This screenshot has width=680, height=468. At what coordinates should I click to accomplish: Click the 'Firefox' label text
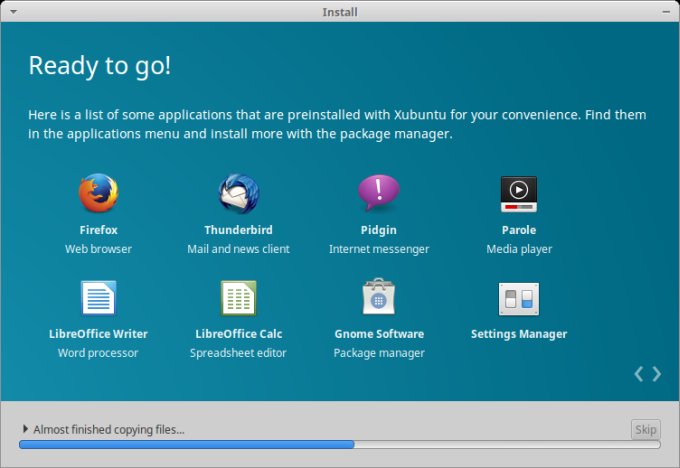point(98,230)
